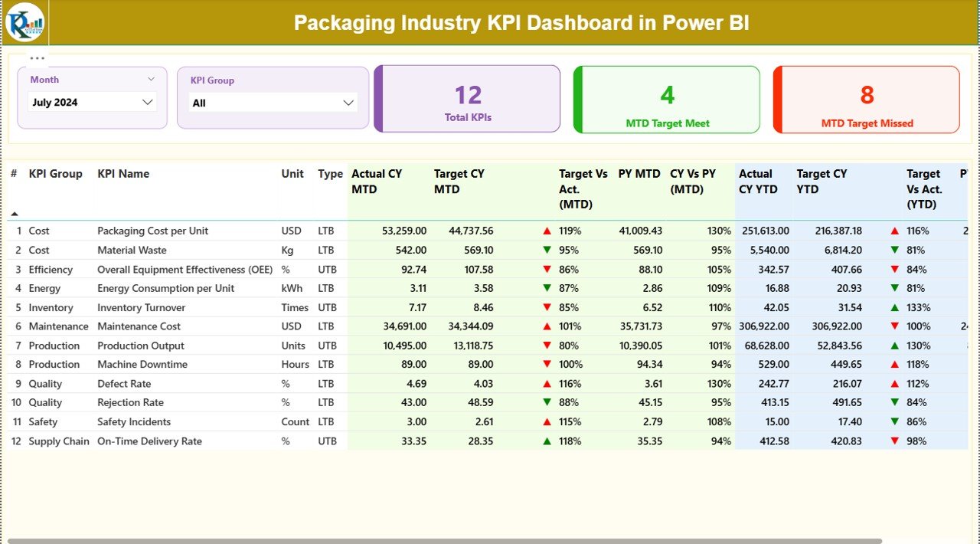Click the red triangle beside Defect Rate 116%
Screen dimensions: 980x544
[546, 383]
